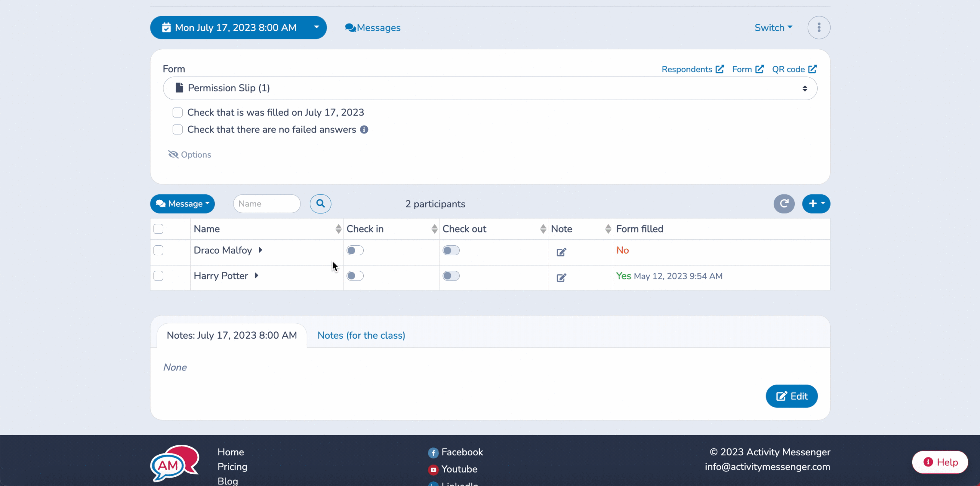Edit note icon for Draco Malfoy

pos(561,252)
